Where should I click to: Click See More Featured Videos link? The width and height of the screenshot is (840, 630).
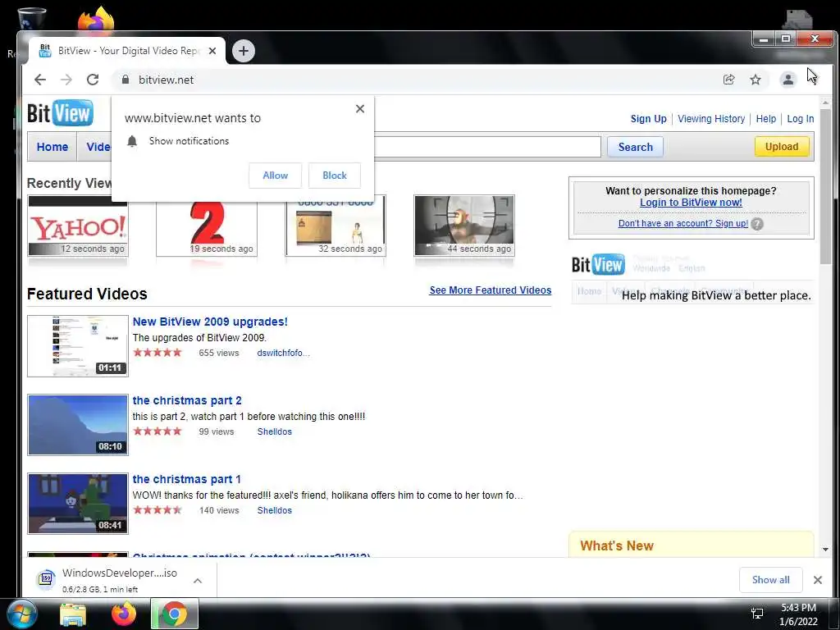[491, 290]
